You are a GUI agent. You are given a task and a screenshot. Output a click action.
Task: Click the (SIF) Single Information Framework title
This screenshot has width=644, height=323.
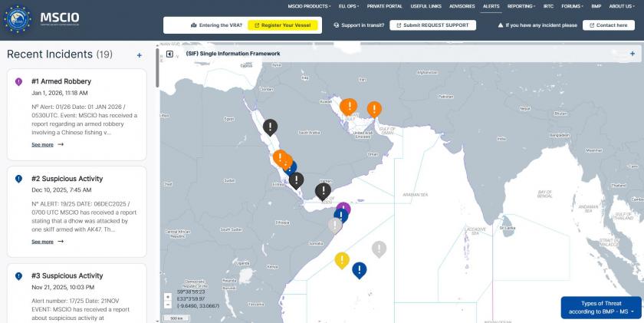[233, 54]
